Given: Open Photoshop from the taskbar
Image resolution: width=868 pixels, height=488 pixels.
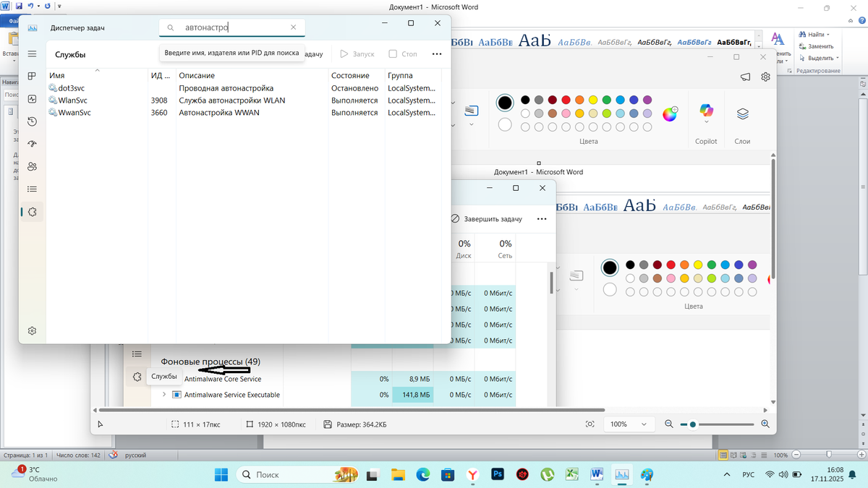Looking at the screenshot, I should [497, 474].
